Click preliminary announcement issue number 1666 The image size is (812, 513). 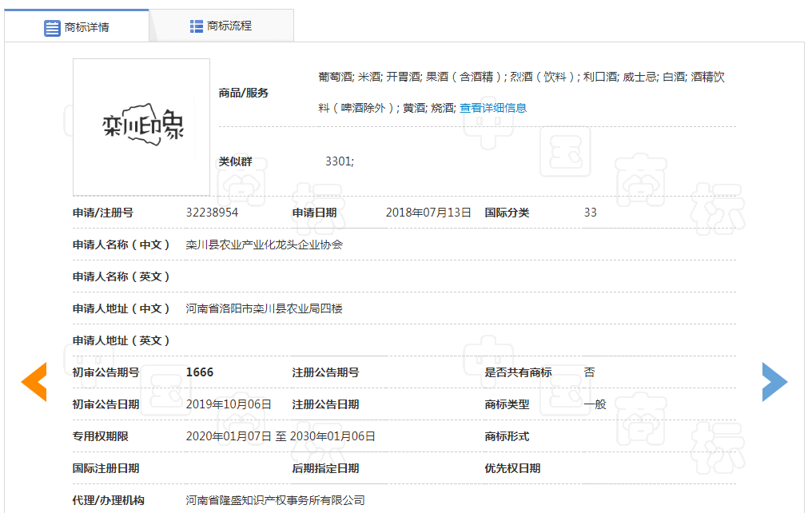(x=200, y=372)
